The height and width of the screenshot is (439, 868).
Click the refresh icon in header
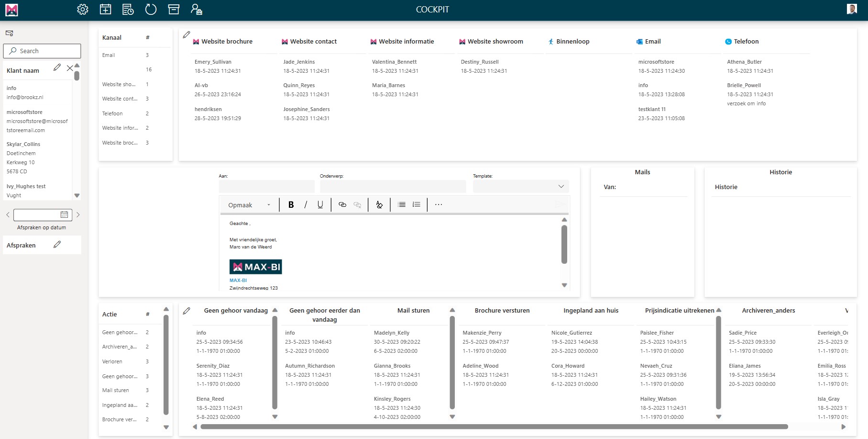[151, 10]
